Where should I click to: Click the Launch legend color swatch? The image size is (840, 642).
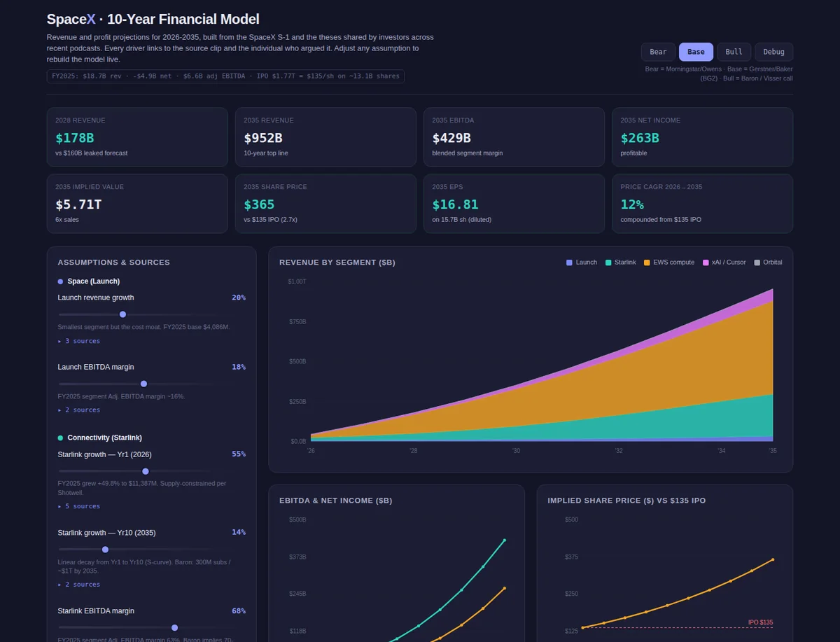pyautogui.click(x=569, y=263)
